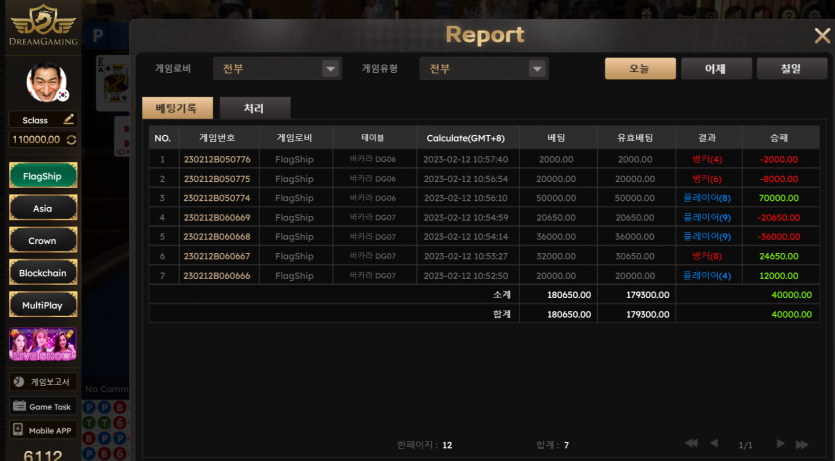Switch to the 베팅기록 tab
The height and width of the screenshot is (461, 835).
click(x=177, y=108)
